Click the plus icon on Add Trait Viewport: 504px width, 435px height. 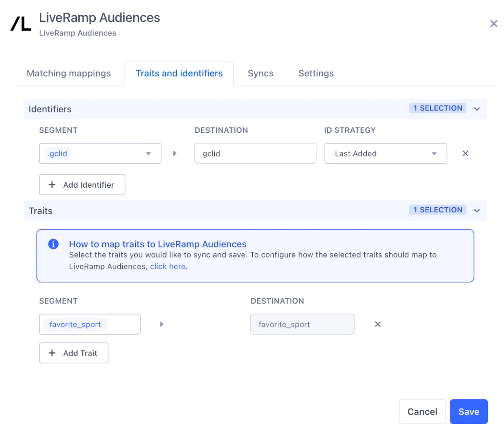(x=52, y=353)
